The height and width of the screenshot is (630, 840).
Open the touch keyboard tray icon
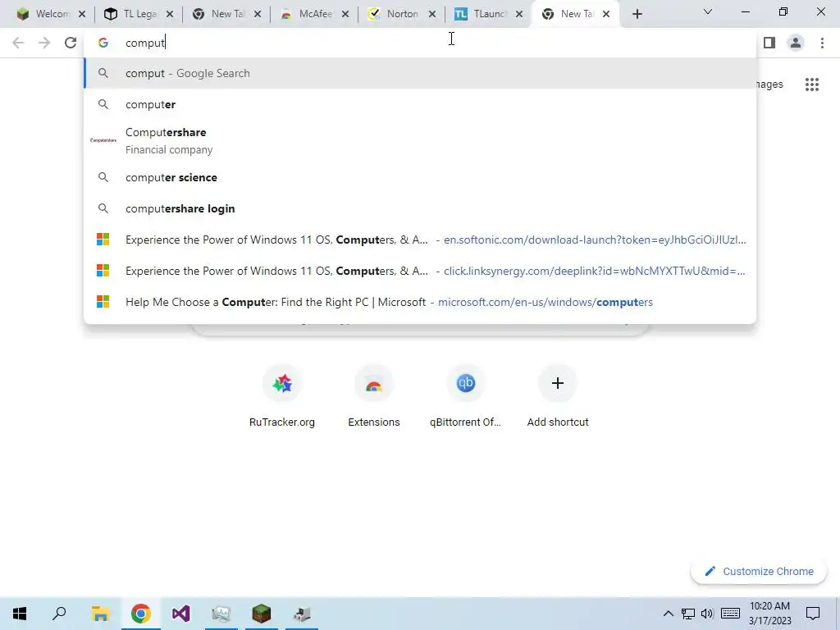[730, 614]
